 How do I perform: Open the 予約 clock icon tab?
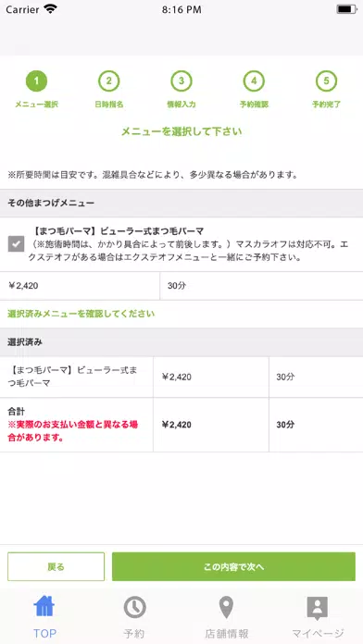(x=135, y=607)
